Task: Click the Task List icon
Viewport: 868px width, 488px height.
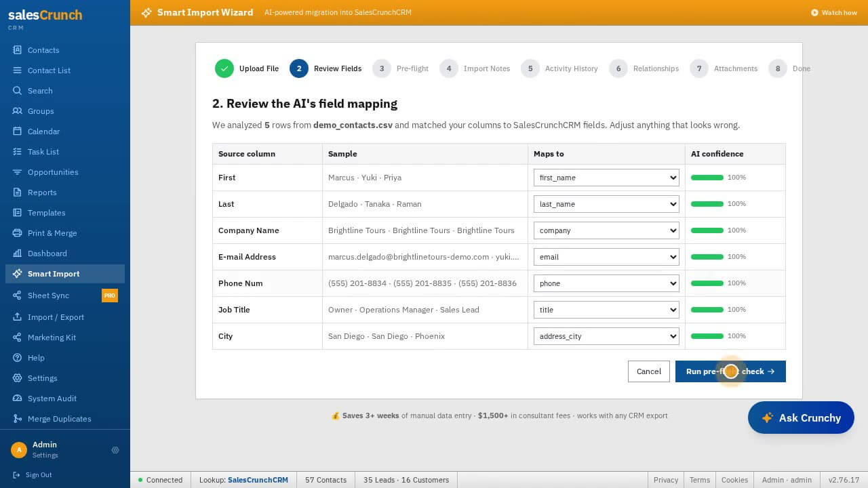Action: [17, 152]
